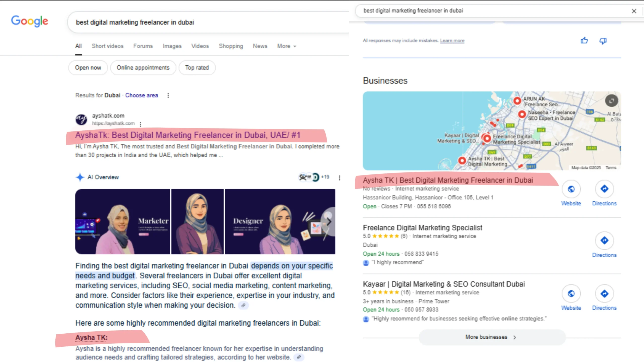
Task: Open the Marketer carousel image
Action: [123, 222]
